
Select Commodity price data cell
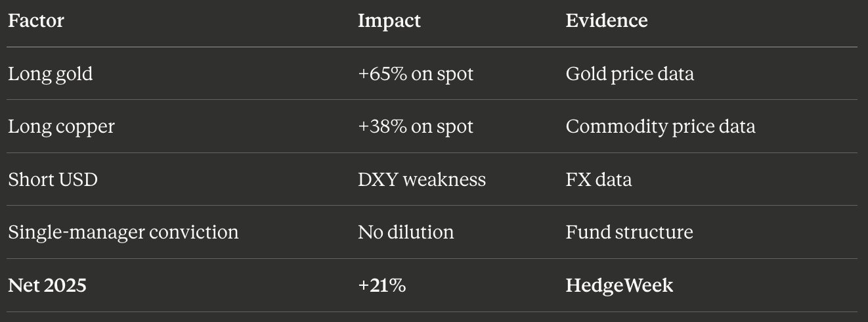pos(661,127)
